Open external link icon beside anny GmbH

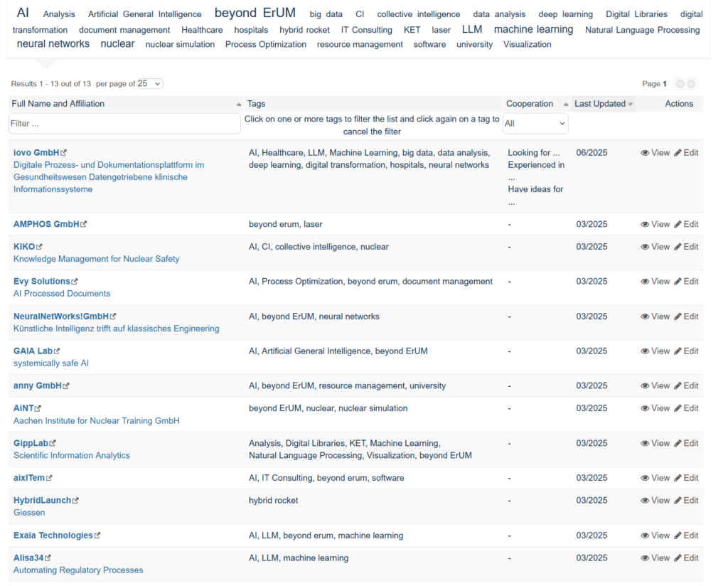[66, 386]
